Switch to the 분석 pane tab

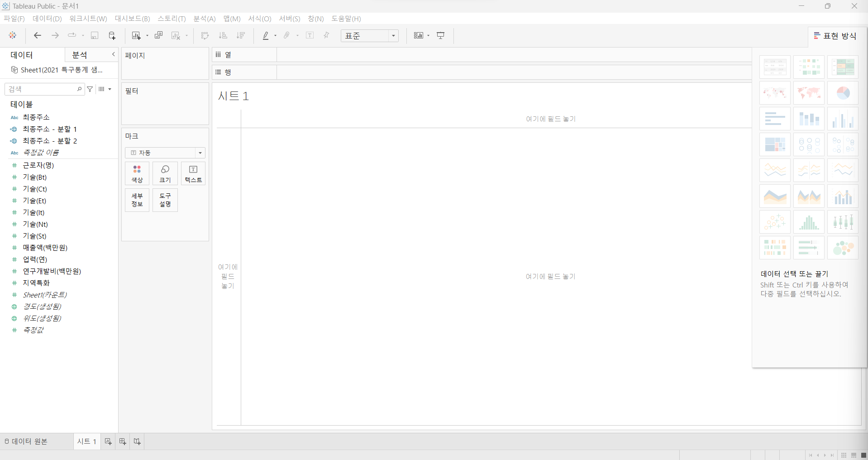[80, 55]
